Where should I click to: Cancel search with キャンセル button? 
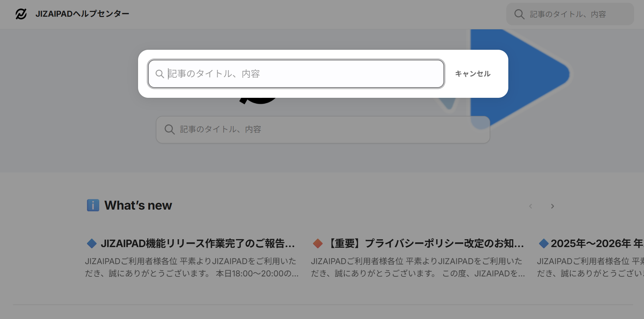pyautogui.click(x=473, y=74)
